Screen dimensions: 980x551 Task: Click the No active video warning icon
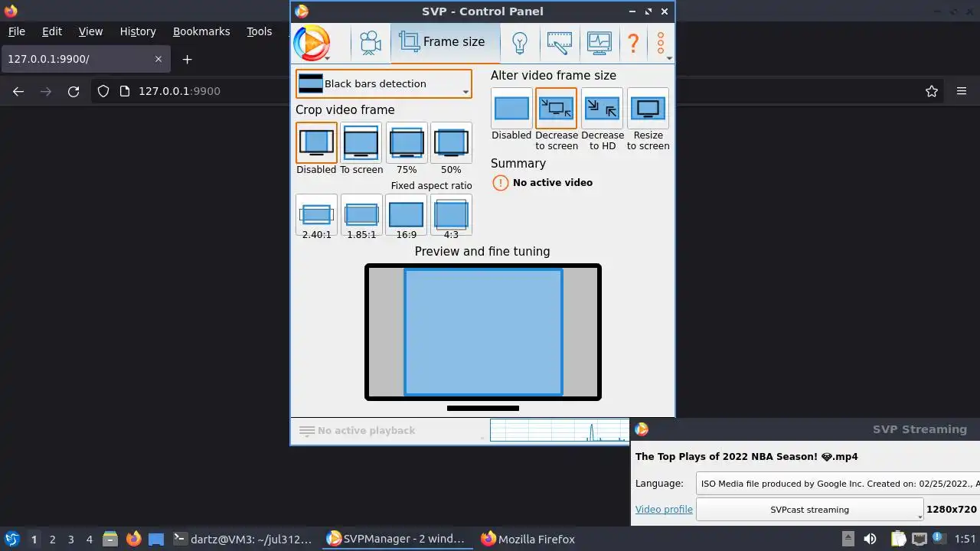(x=500, y=183)
